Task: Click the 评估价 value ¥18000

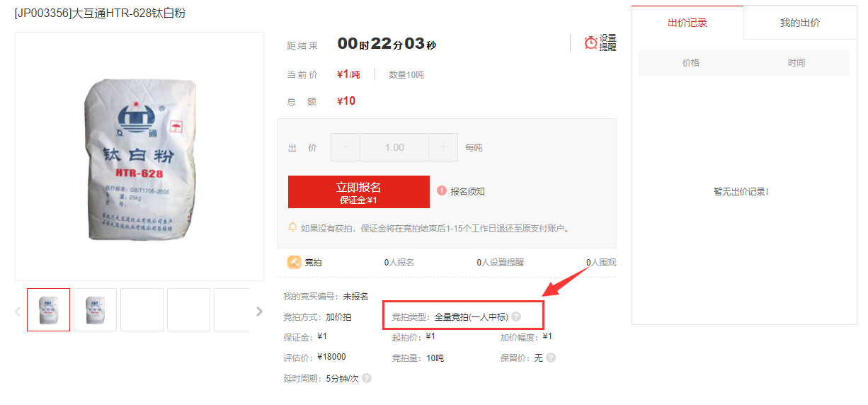Action: click(x=331, y=357)
